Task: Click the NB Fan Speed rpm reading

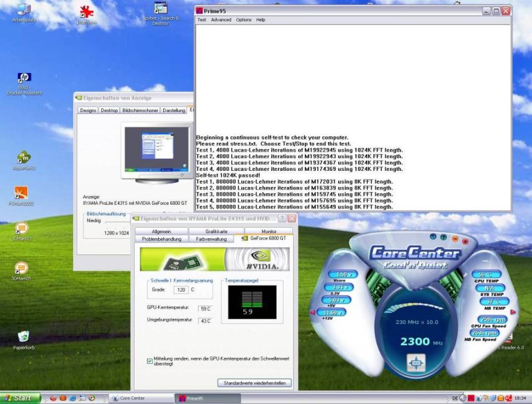Action: pos(485,332)
